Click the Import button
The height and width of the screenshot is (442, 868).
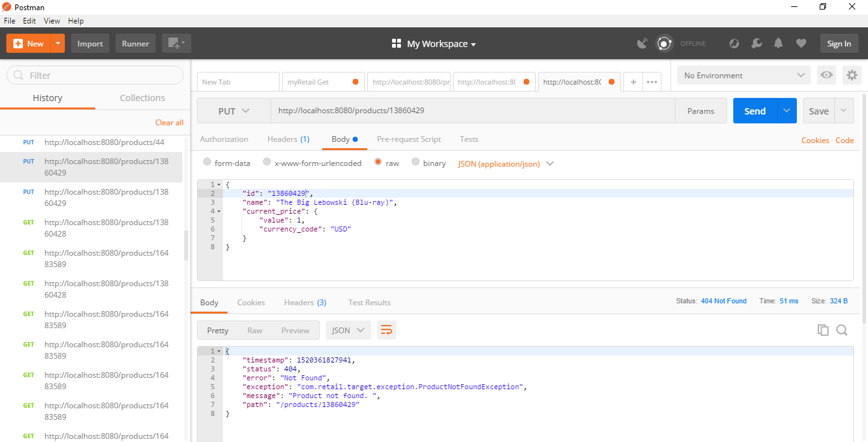pos(90,44)
